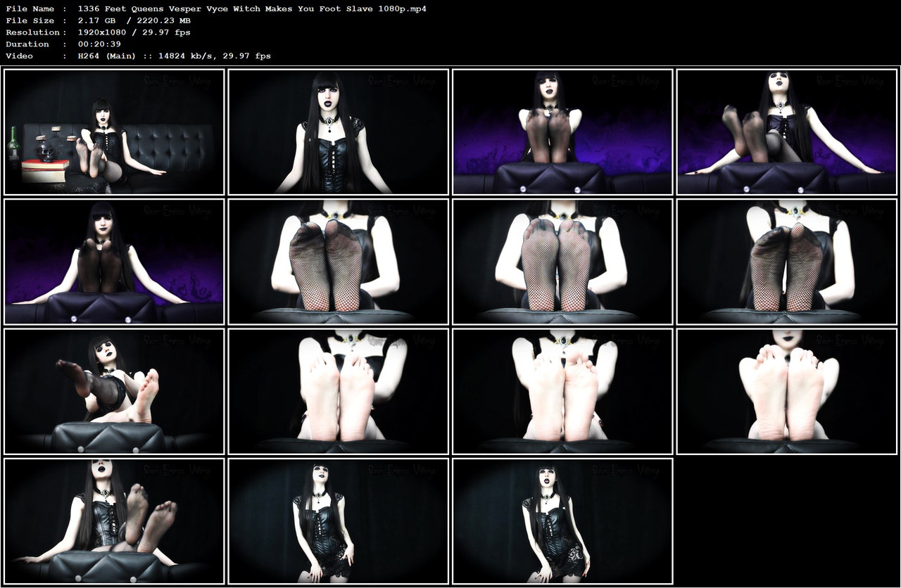Screen dimensions: 901x588
Task: Select the stocking-removal thumbnail in row three
Action: pos(114,390)
